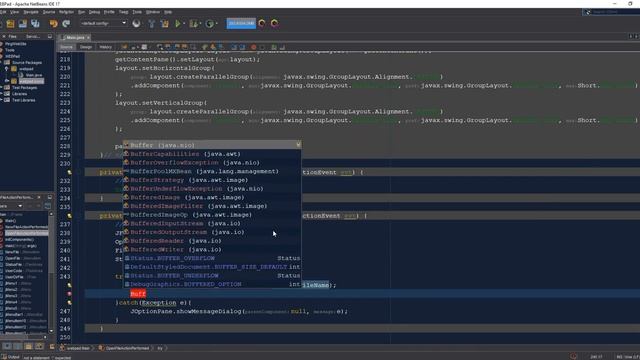Open the Profile menu
This screenshot has height=360, width=640.
109,12
